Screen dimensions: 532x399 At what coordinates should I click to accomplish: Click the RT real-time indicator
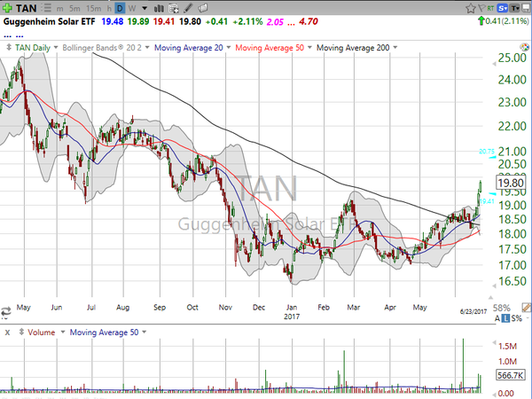(490, 8)
